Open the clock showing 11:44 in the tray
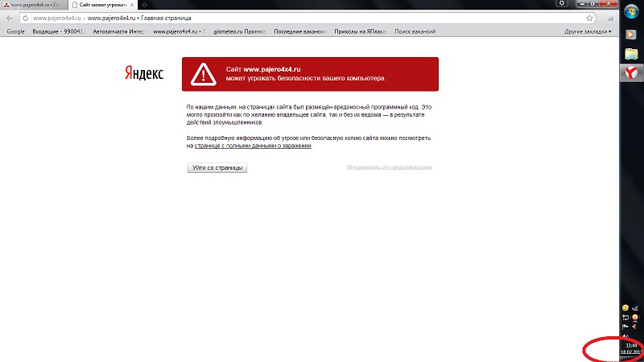 click(x=631, y=349)
